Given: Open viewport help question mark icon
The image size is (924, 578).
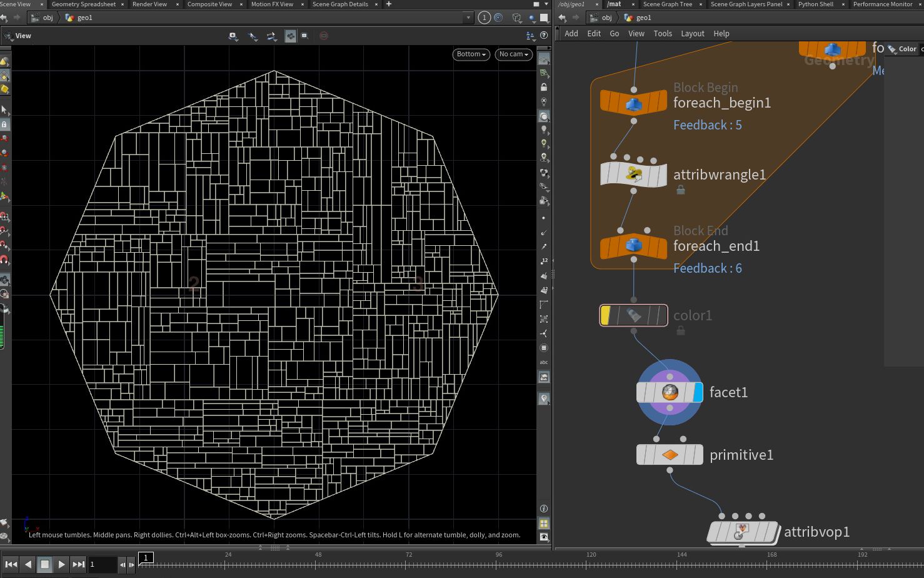Looking at the screenshot, I should click(544, 36).
